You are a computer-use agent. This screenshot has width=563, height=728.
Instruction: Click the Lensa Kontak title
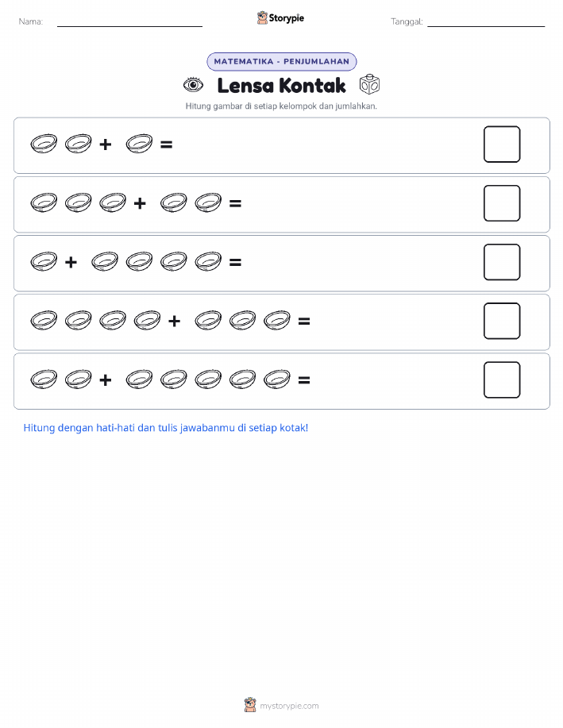(281, 86)
